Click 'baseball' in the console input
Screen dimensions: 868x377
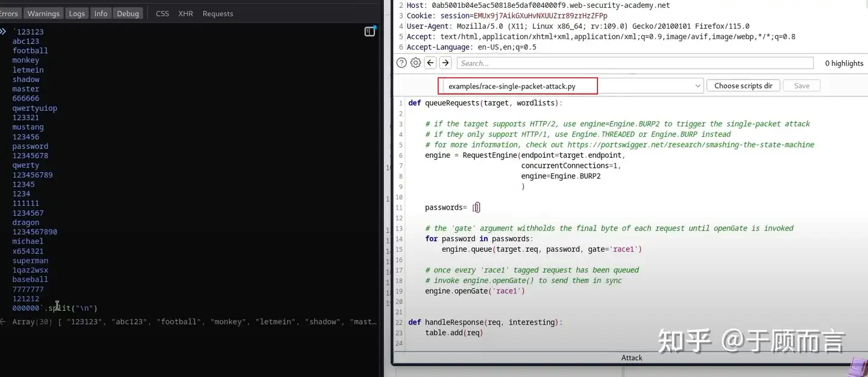click(x=30, y=279)
